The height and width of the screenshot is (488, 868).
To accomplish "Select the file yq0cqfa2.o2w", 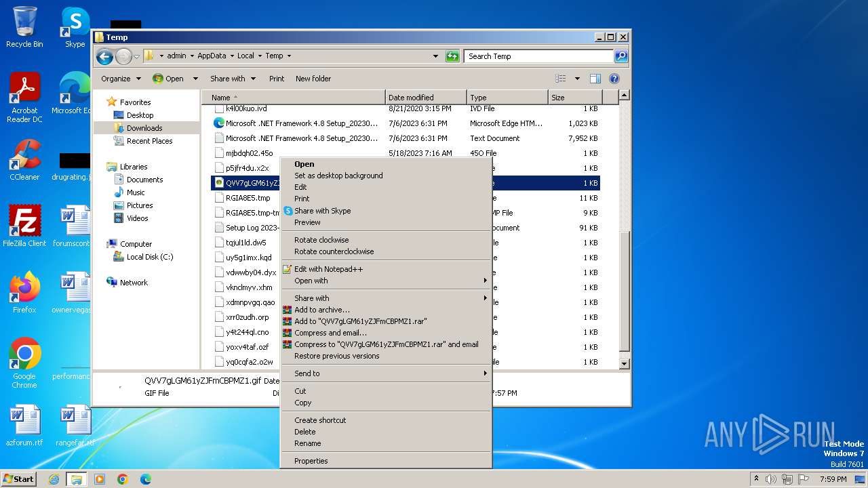I will pyautogui.click(x=249, y=362).
